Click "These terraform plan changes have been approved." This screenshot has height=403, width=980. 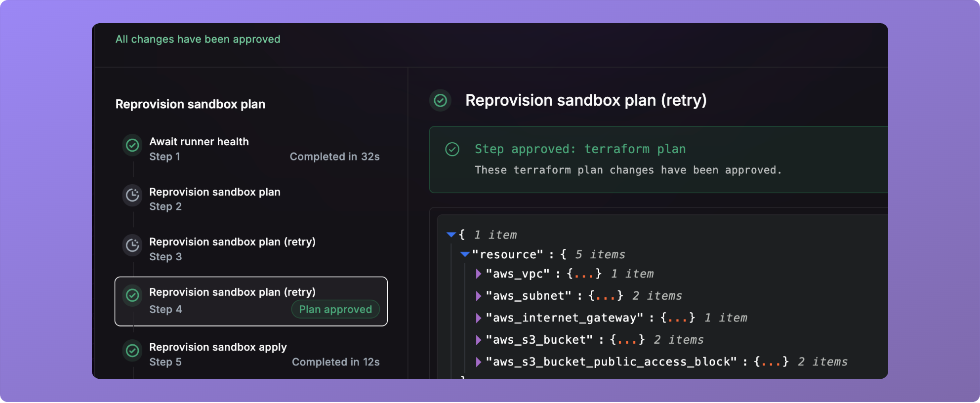pos(628,170)
